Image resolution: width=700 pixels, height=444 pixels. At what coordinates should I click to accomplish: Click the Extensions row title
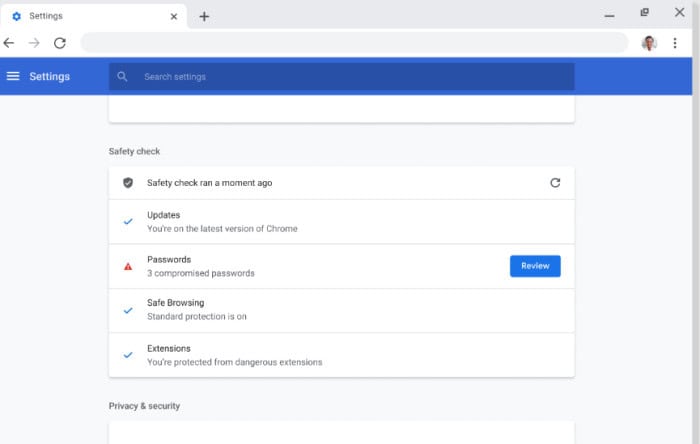[169, 349]
